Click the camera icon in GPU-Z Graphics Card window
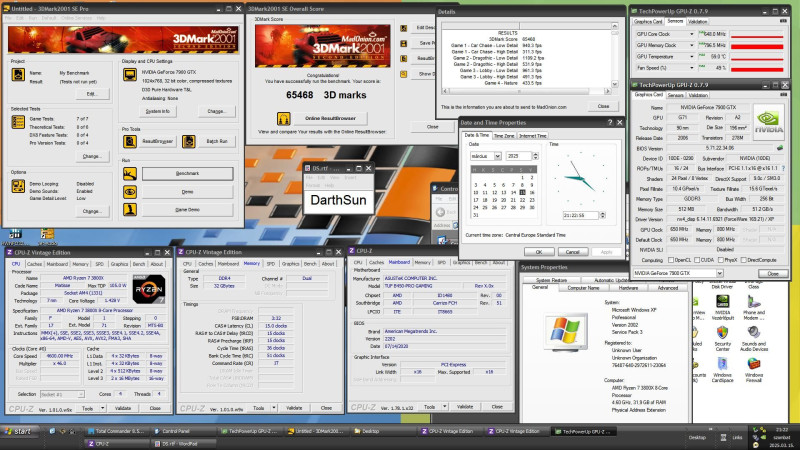This screenshot has height=450, width=800. (x=783, y=94)
